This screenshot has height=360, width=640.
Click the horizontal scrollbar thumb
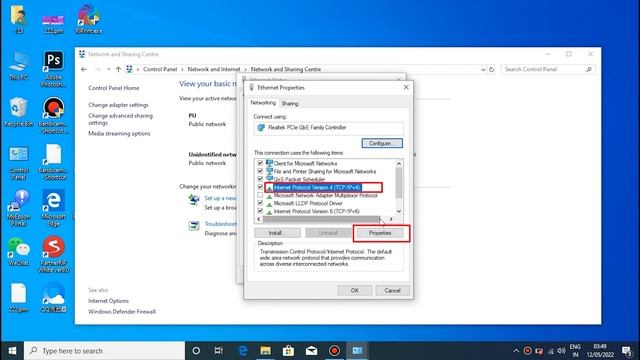pos(321,219)
